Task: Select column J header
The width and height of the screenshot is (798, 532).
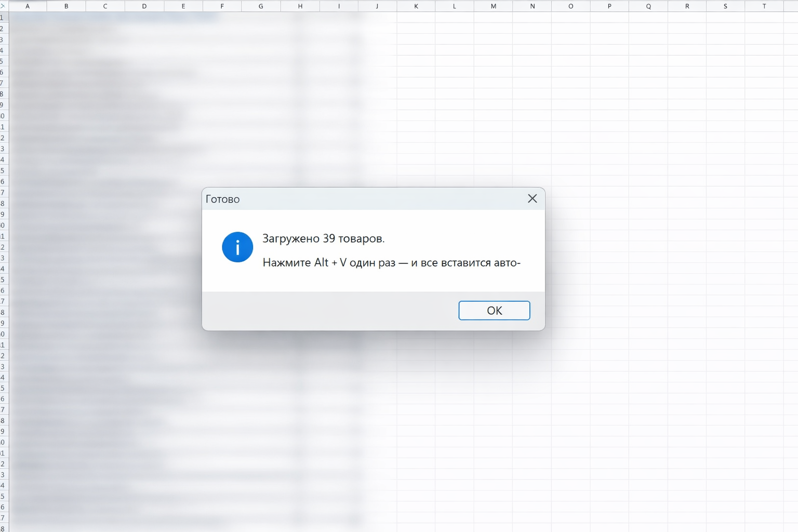Action: (x=377, y=6)
